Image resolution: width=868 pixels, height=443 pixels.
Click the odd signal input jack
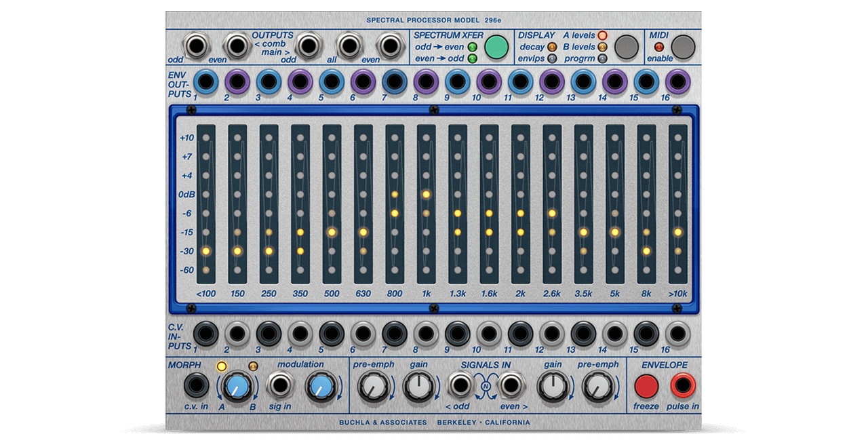point(460,386)
